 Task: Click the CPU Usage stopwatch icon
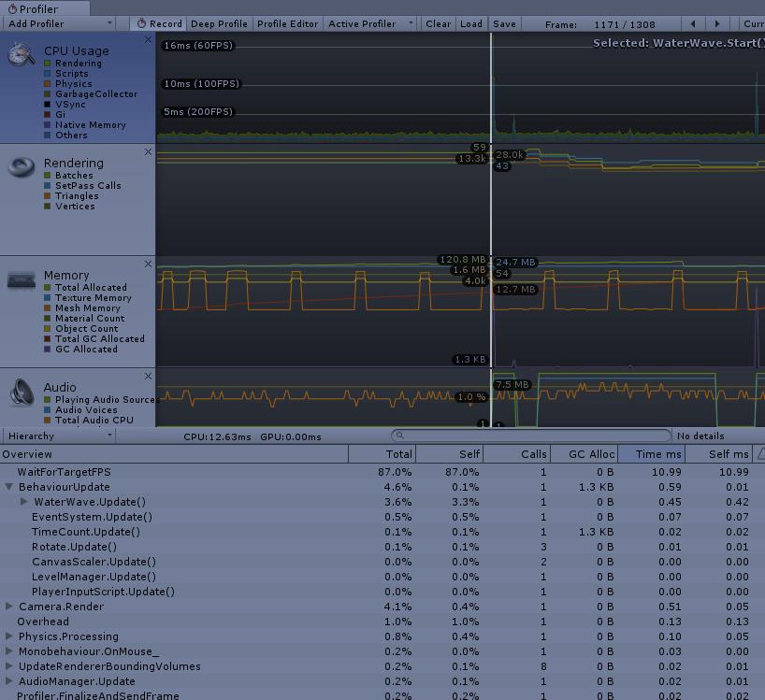tap(22, 54)
